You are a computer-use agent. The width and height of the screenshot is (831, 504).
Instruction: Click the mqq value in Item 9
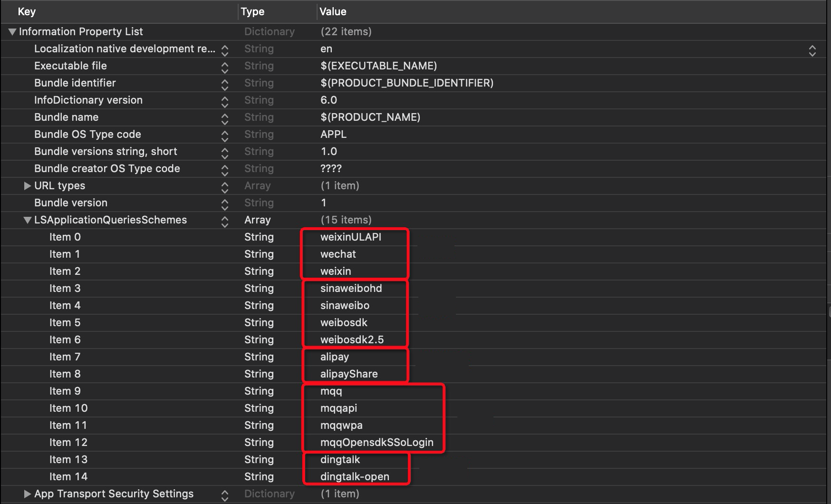(331, 392)
